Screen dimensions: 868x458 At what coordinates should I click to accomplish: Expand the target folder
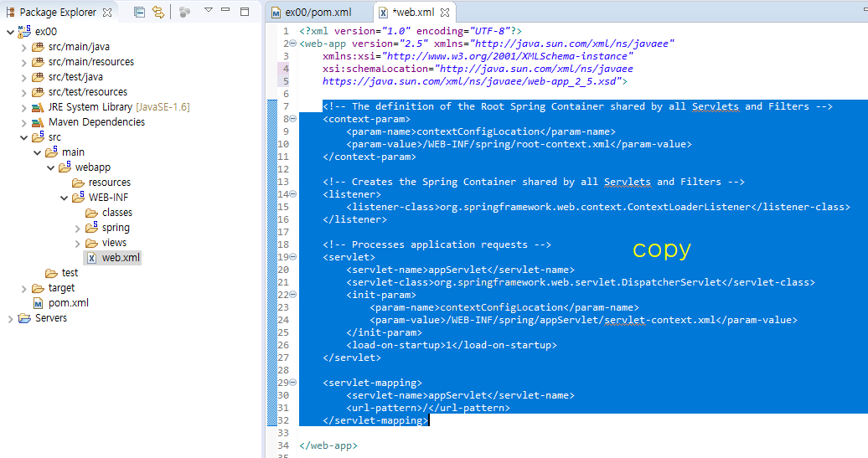(x=23, y=289)
